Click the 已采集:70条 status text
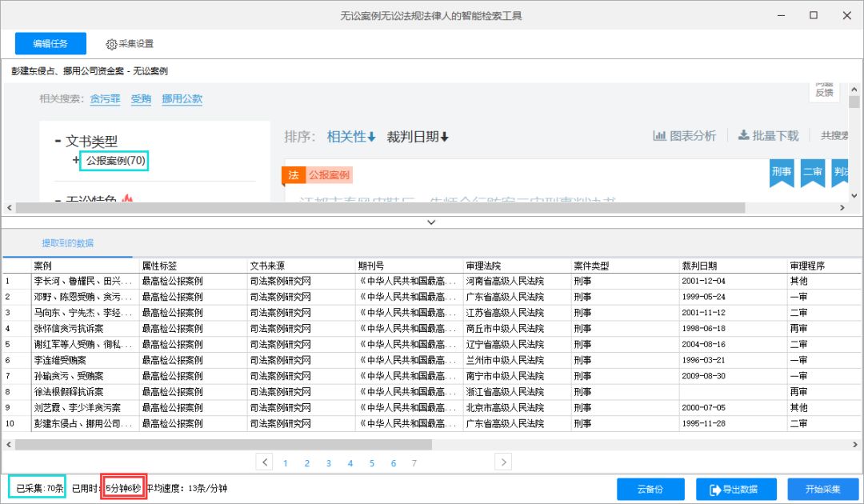The image size is (864, 504). pos(39,488)
